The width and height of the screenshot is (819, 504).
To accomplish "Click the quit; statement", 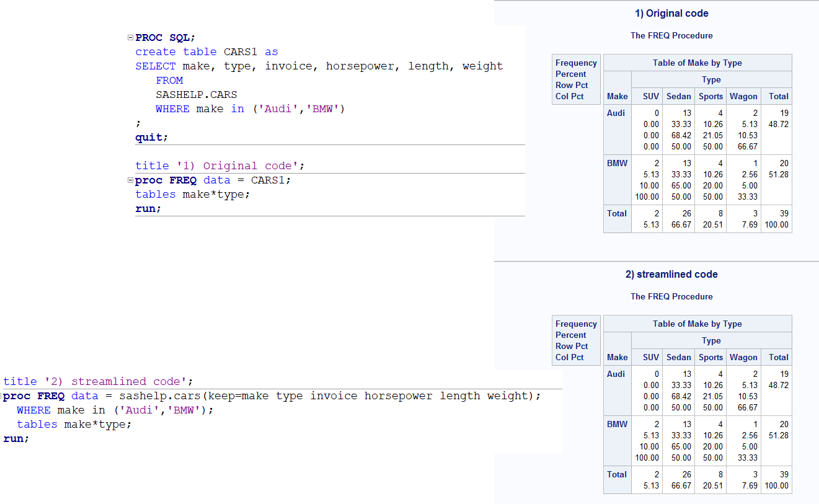I will (x=151, y=137).
